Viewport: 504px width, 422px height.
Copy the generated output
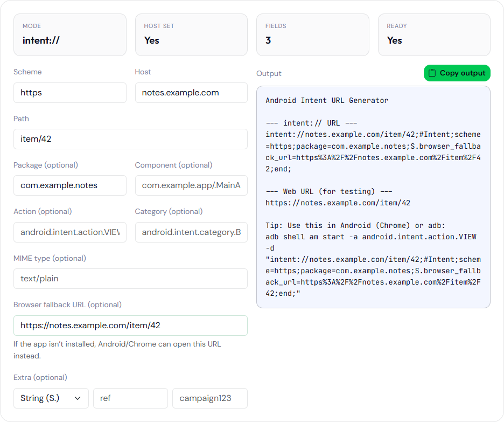[x=457, y=73]
